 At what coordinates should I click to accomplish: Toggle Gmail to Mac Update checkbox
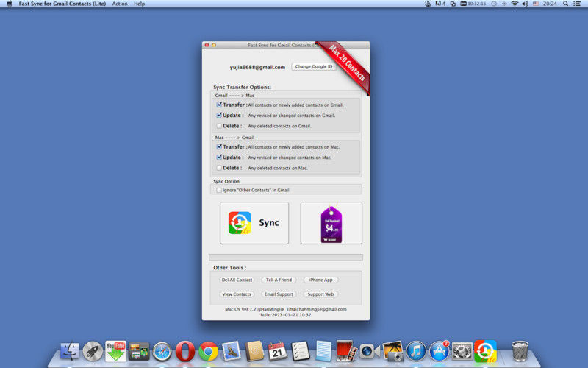[219, 116]
